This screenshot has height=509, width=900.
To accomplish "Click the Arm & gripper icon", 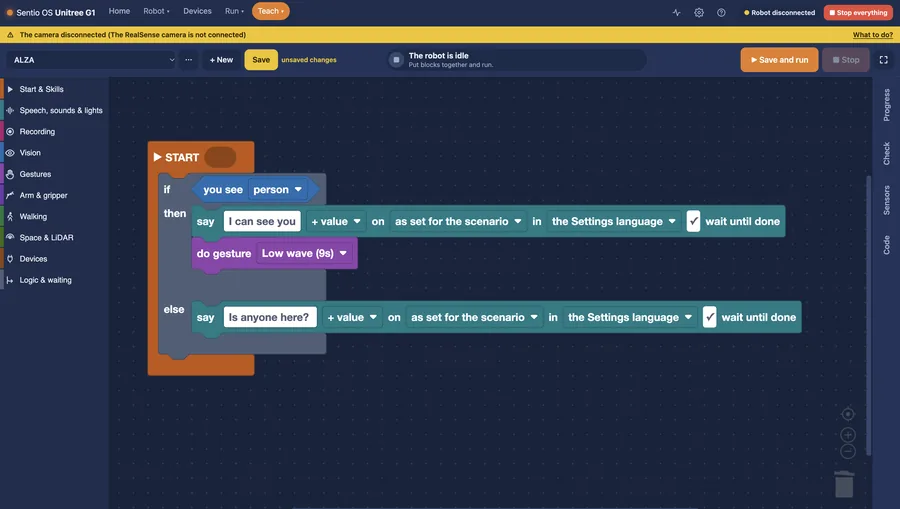I will (x=10, y=195).
